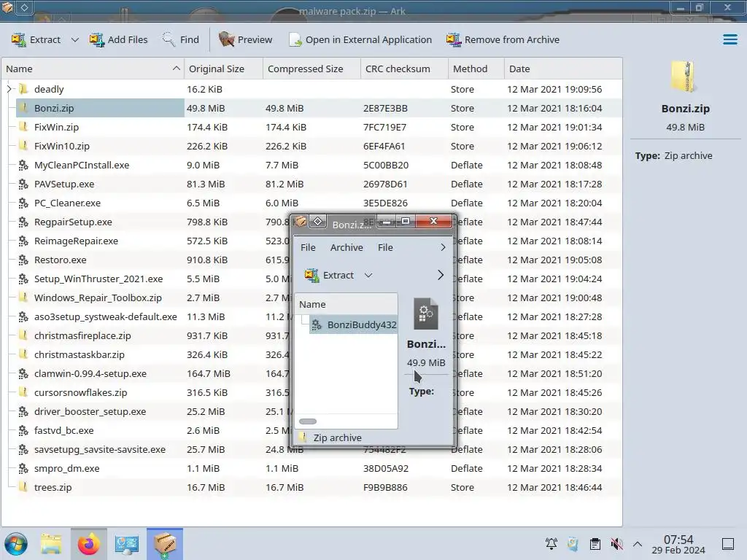Select ReimageRepair.exe file icon
Viewport: 747px width, 560px height.
coord(23,241)
